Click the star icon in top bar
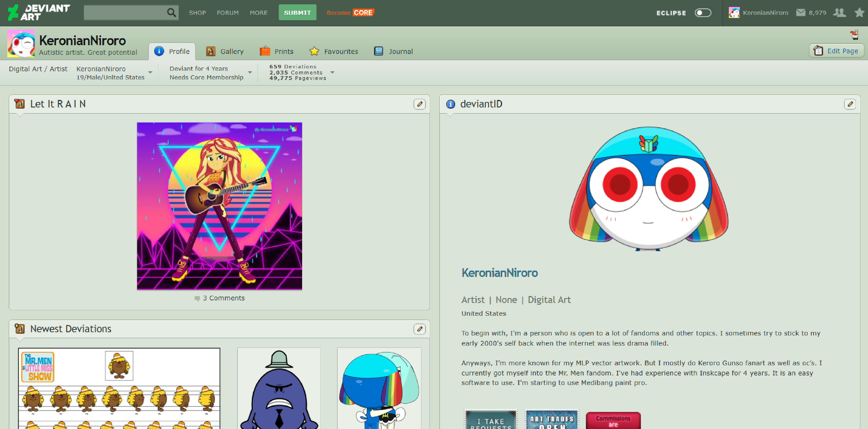The width and height of the screenshot is (868, 429). (860, 13)
